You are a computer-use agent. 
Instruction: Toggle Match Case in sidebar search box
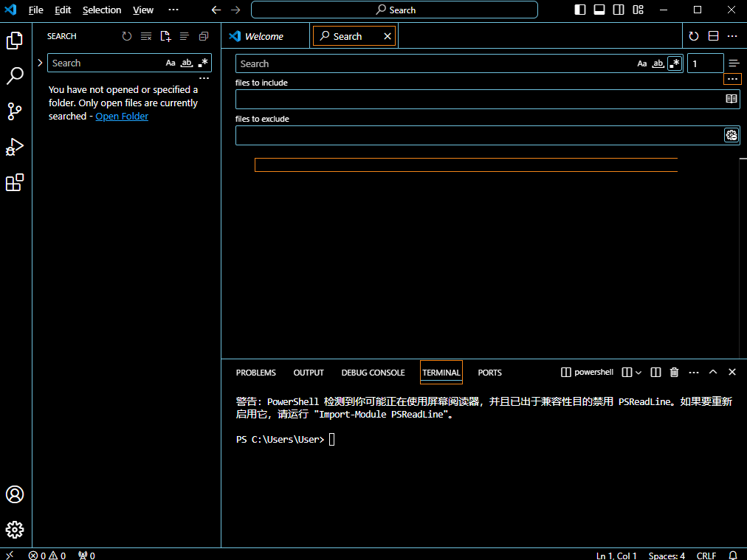pyautogui.click(x=171, y=63)
